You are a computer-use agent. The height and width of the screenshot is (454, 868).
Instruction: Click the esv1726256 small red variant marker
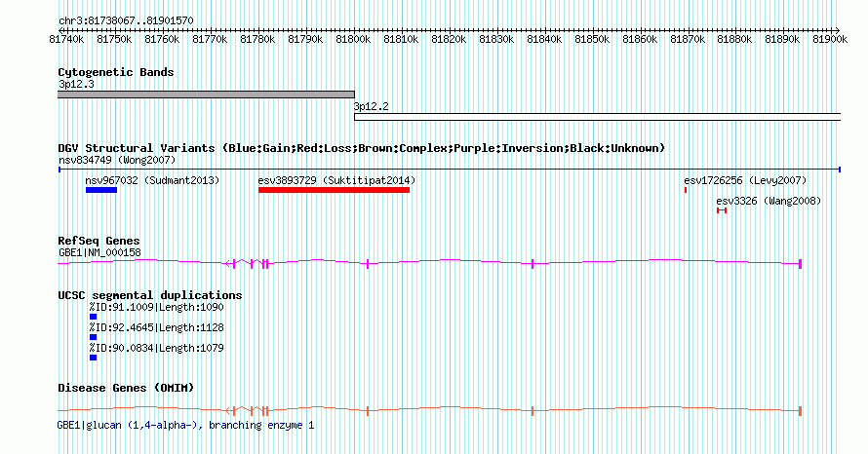tap(686, 190)
